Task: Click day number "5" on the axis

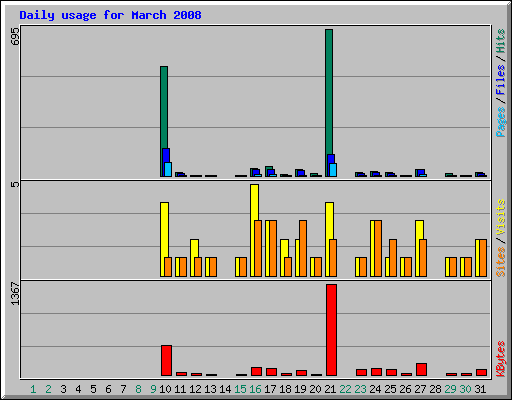Action: (x=93, y=389)
